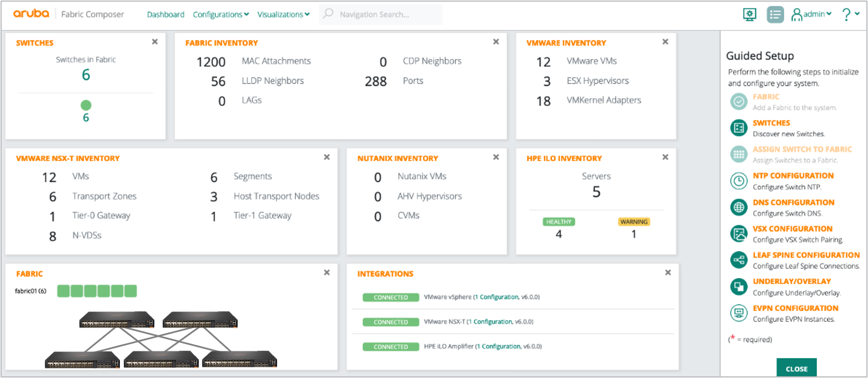This screenshot has height=378, width=868.
Task: Close the Switches widget
Action: pos(155,42)
